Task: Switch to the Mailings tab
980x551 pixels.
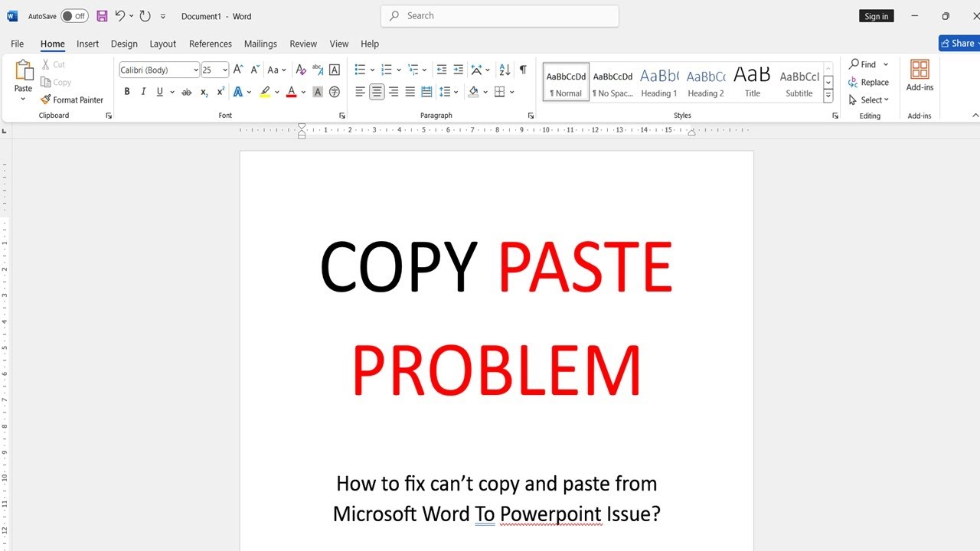Action: tap(260, 44)
